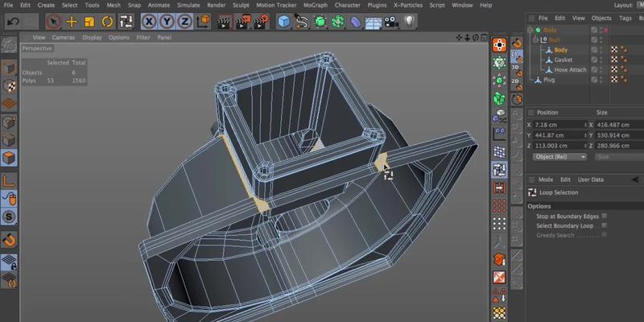
Task: Click Render to Picture Viewer icon
Action: point(243,22)
